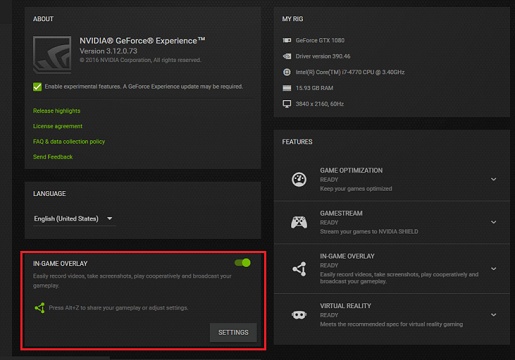Click the GeForce GTX 1080 graphics card icon
Image resolution: width=515 pixels, height=360 pixels.
[x=287, y=40]
